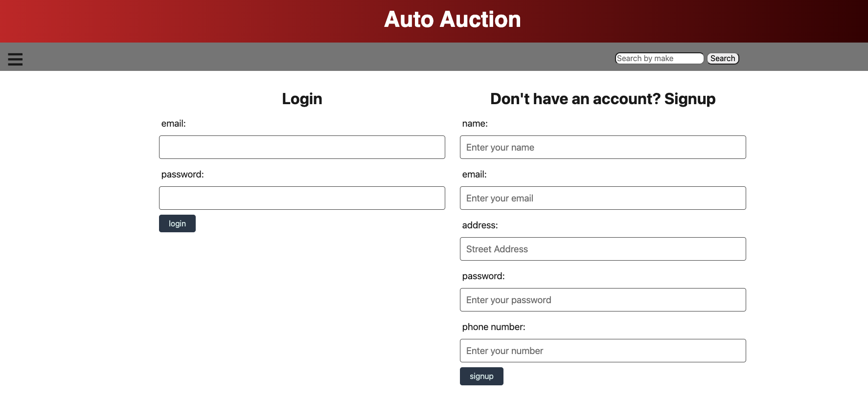The image size is (868, 400).
Task: Click the Signup heading text
Action: 603,99
